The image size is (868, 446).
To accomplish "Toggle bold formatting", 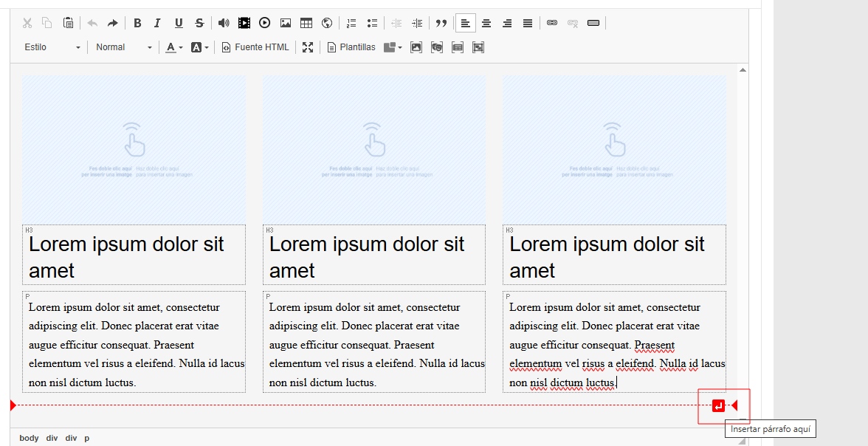I will 137,24.
